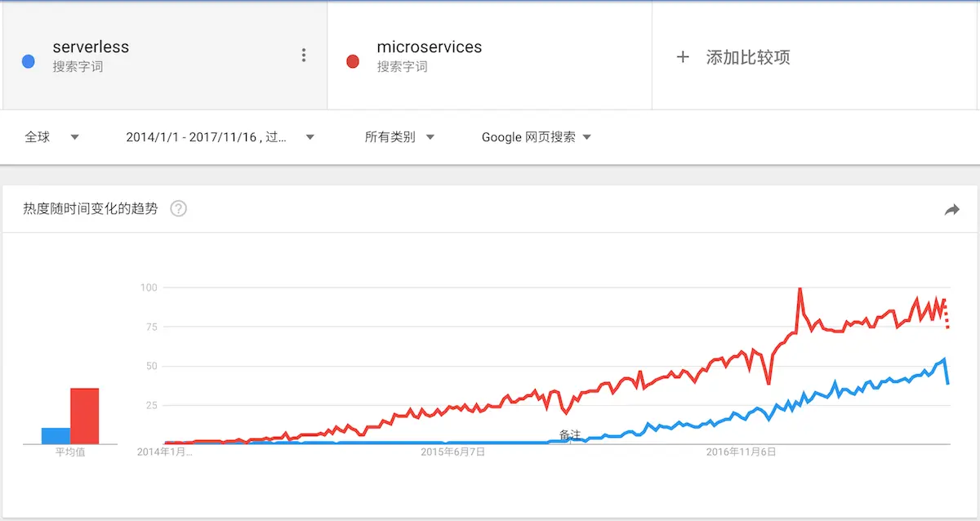980x521 pixels.
Task: Open the Google 网页搜索 search type dropdown
Action: click(535, 137)
